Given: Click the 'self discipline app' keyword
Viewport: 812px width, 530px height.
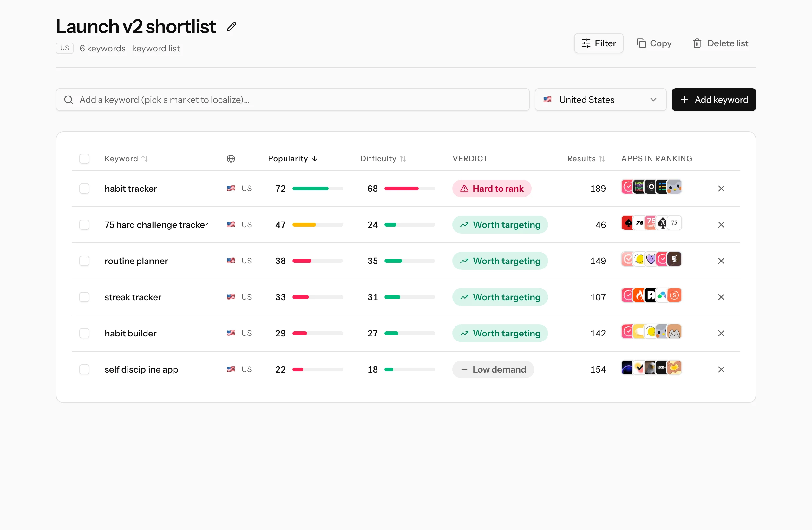Looking at the screenshot, I should point(141,369).
